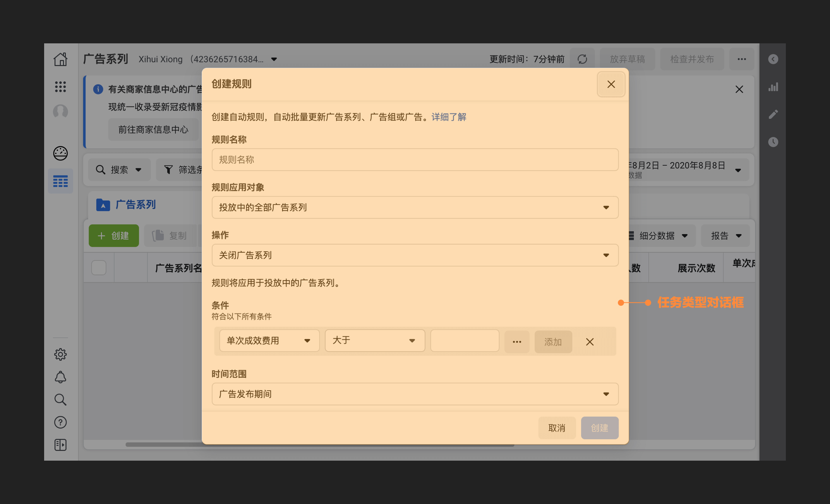Click the 添加 condition button
Image resolution: width=830 pixels, height=504 pixels.
553,342
